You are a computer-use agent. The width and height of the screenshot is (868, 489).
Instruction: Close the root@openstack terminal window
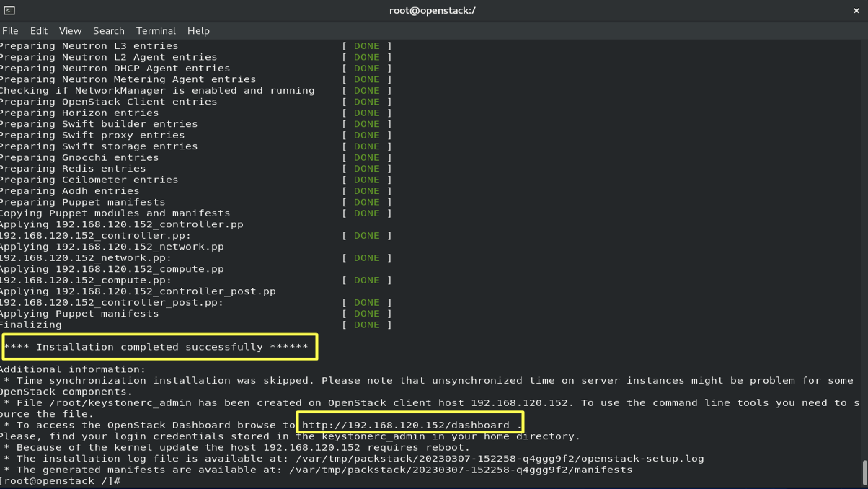(x=856, y=10)
